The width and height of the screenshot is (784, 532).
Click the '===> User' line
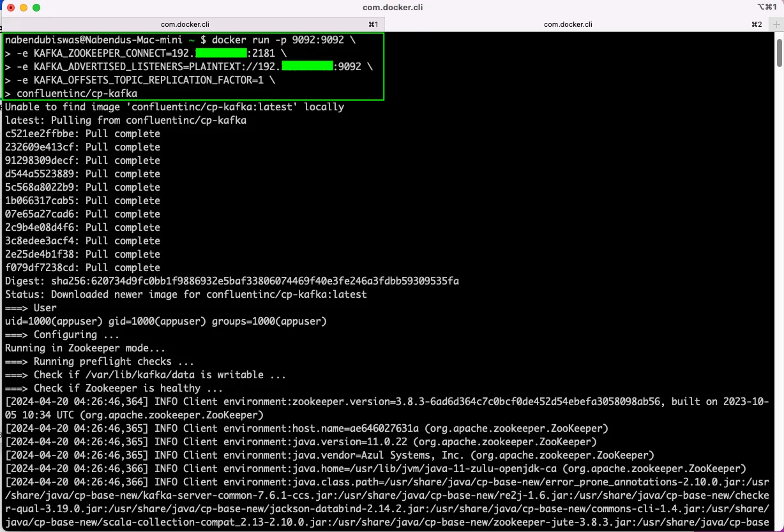click(x=31, y=307)
